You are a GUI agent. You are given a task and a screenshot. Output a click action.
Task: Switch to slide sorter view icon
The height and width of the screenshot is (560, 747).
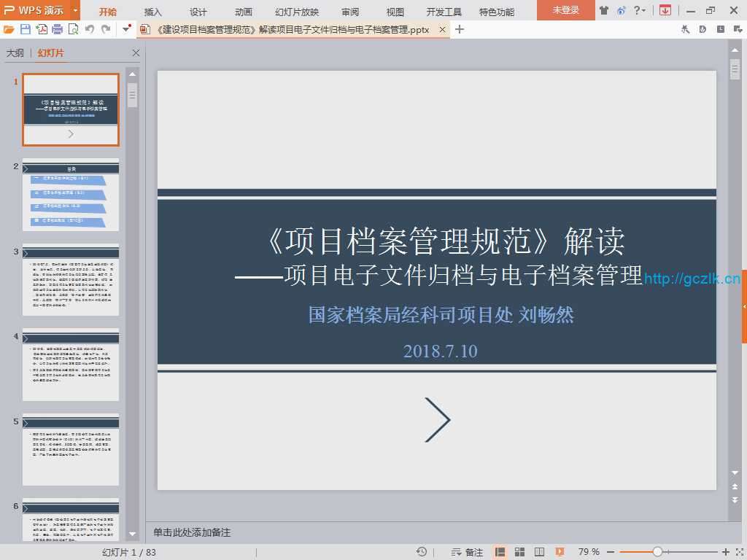[520, 552]
